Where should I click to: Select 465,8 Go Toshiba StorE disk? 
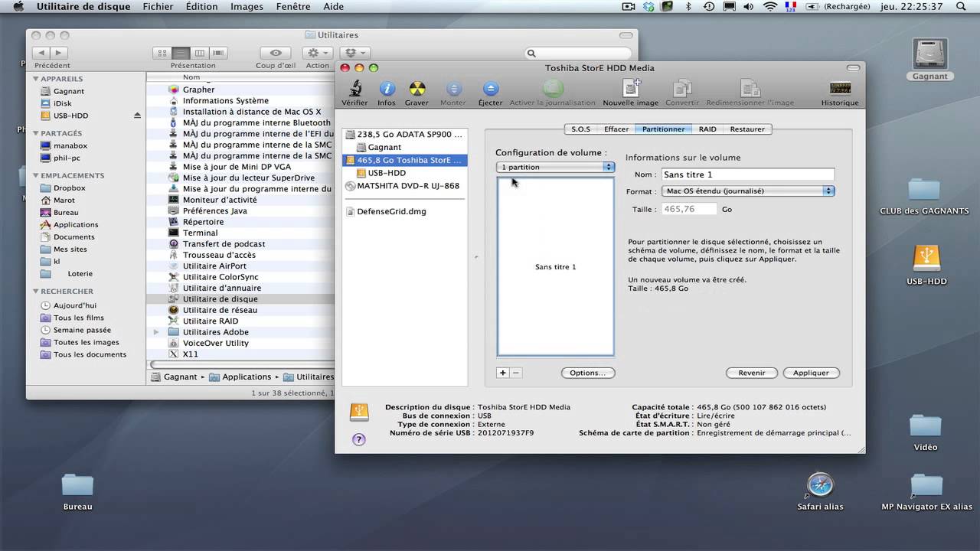pos(404,161)
